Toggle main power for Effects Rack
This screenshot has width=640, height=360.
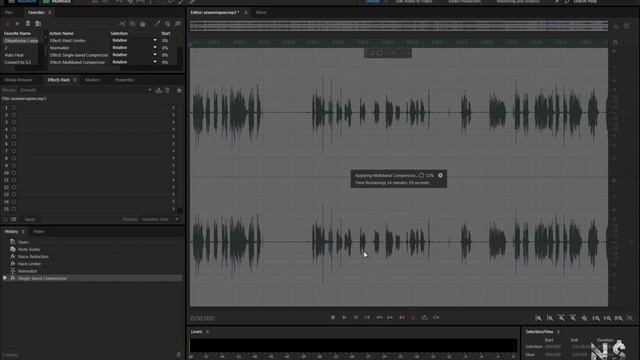pyautogui.click(x=5, y=220)
